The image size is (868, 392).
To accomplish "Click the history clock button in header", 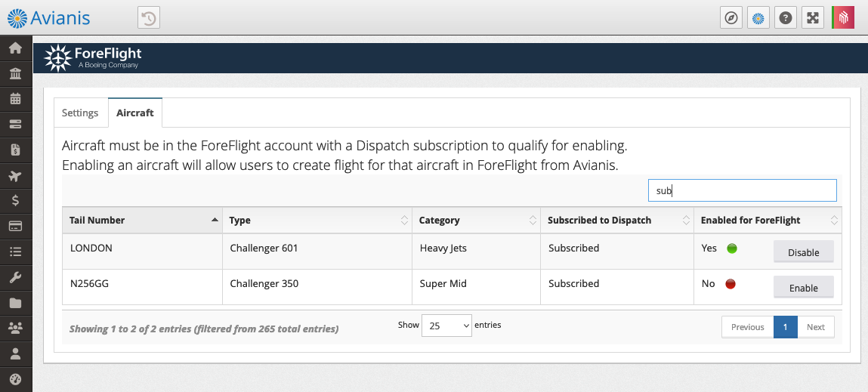I will [x=148, y=18].
